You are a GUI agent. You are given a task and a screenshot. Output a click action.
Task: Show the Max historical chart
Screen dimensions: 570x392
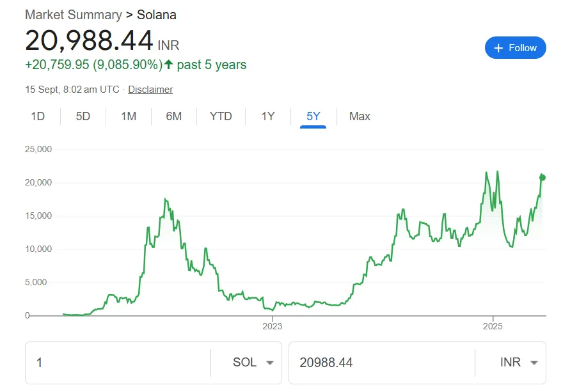(359, 116)
